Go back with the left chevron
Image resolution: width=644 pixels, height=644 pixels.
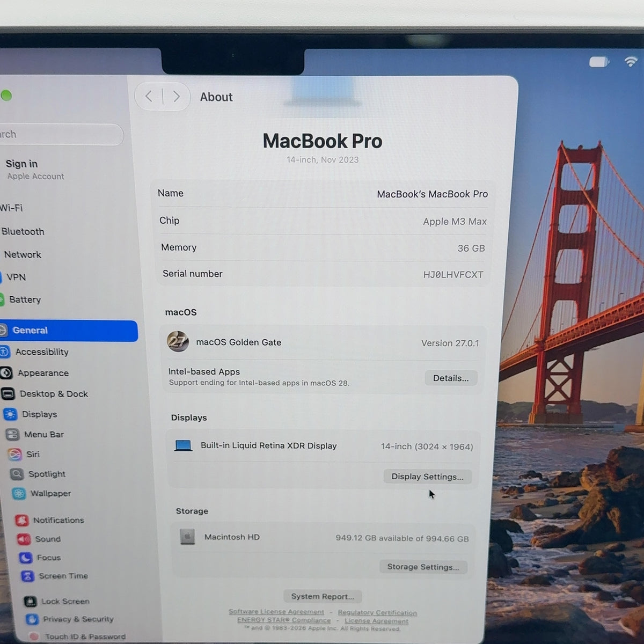click(x=149, y=97)
